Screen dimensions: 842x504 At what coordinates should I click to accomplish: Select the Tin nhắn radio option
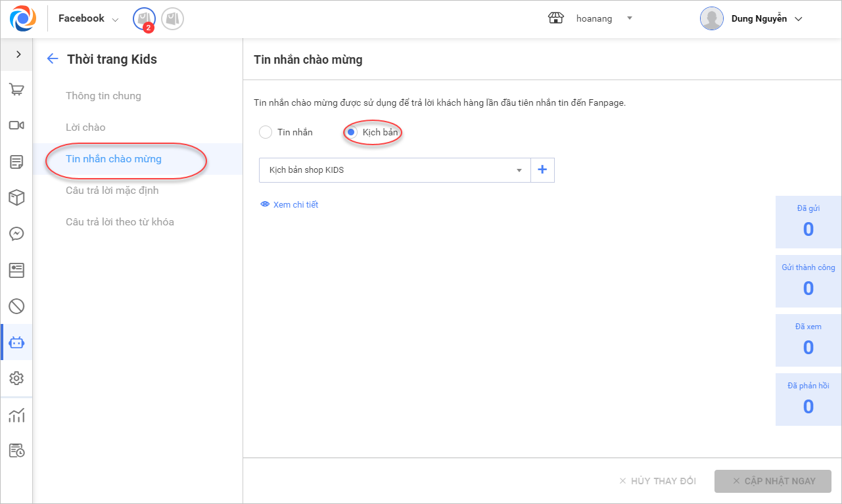click(266, 132)
